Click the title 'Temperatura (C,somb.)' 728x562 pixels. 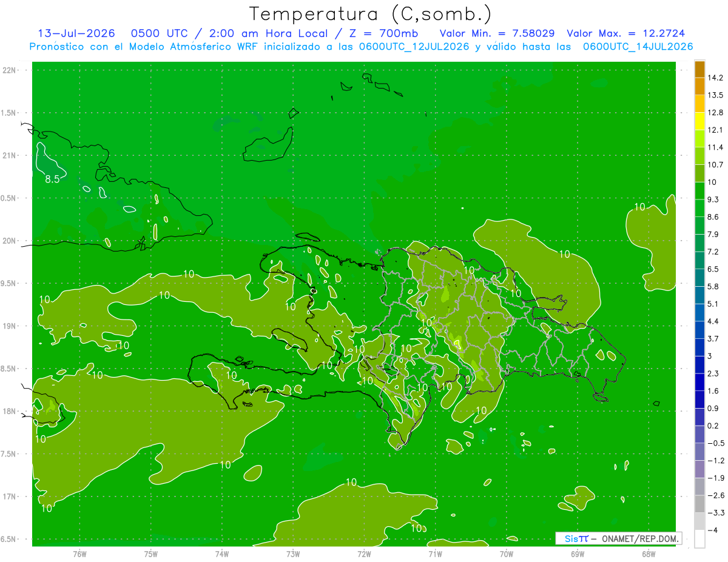tap(371, 14)
